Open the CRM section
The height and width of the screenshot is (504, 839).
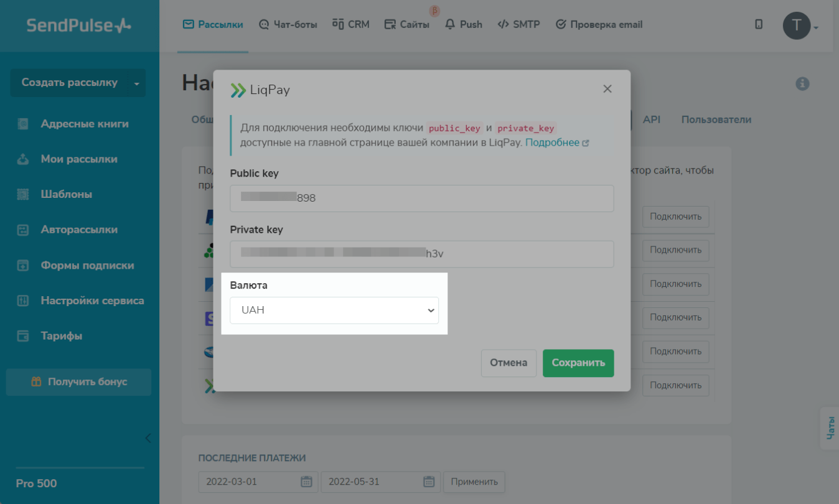tap(351, 25)
